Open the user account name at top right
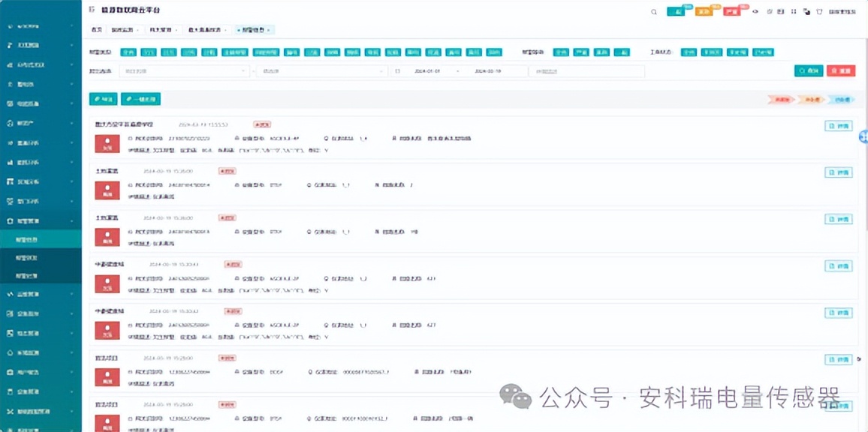 click(x=844, y=11)
